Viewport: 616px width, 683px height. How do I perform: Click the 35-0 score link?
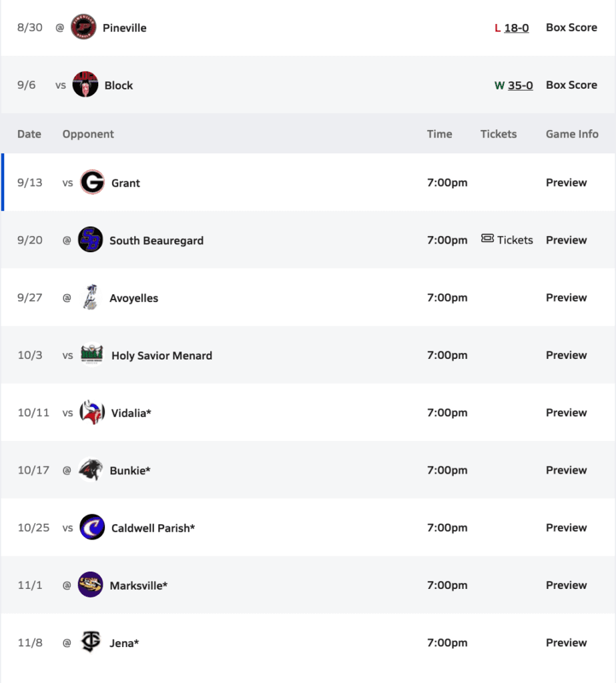pos(520,85)
